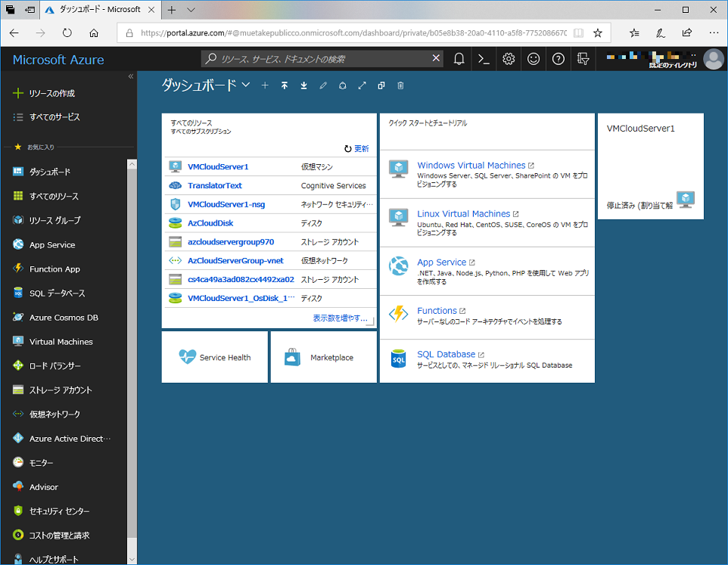Open the notifications bell icon

tap(459, 59)
